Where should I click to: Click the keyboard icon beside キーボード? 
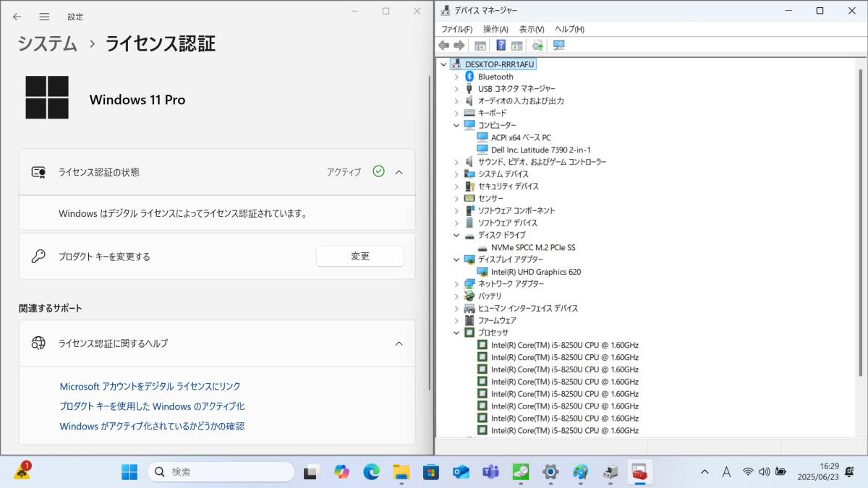click(x=469, y=114)
